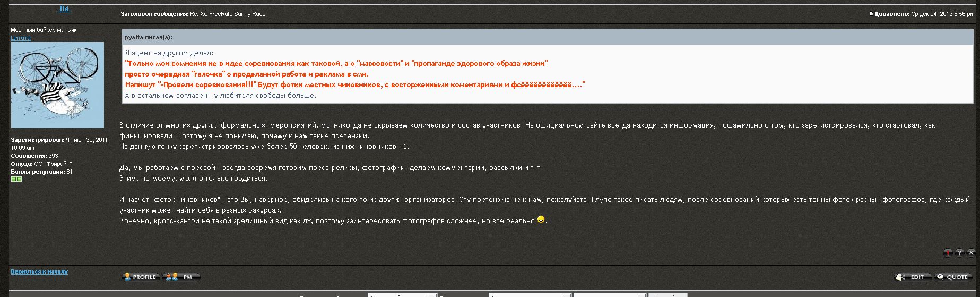Click the button right of the bottom dropdowns
Viewport: 980px width, 297px height.
click(x=667, y=295)
